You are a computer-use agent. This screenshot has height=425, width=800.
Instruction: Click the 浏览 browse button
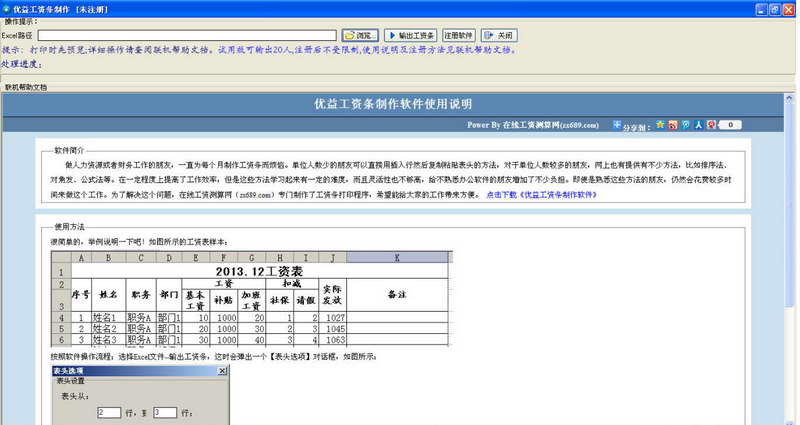click(x=360, y=35)
